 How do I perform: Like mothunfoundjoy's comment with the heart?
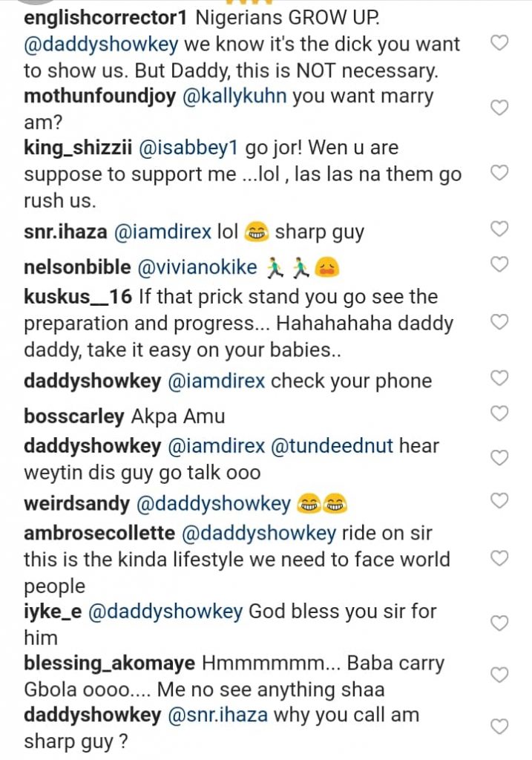click(x=500, y=108)
